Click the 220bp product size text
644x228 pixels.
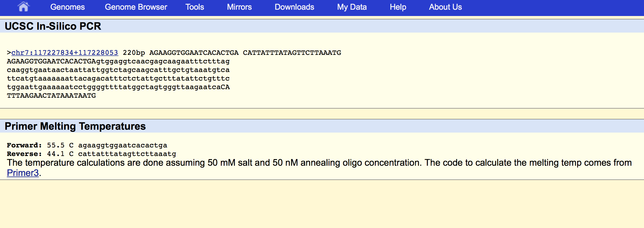pyautogui.click(x=134, y=53)
